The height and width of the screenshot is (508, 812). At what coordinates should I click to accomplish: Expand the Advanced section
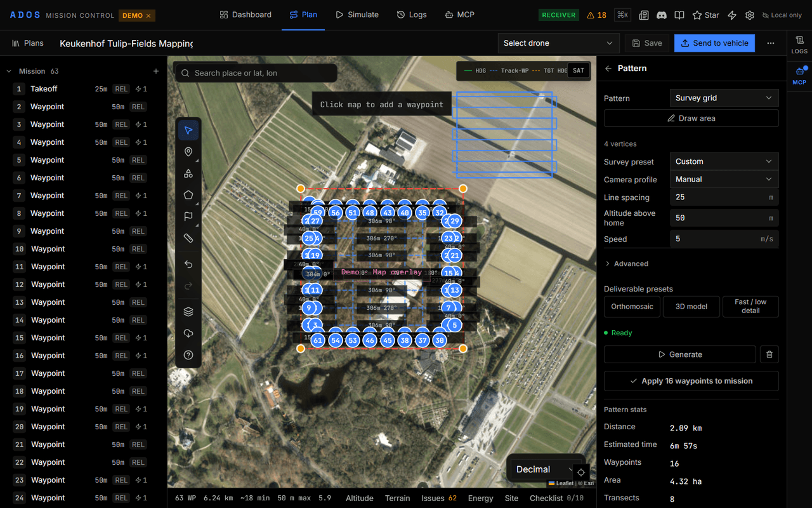point(627,264)
